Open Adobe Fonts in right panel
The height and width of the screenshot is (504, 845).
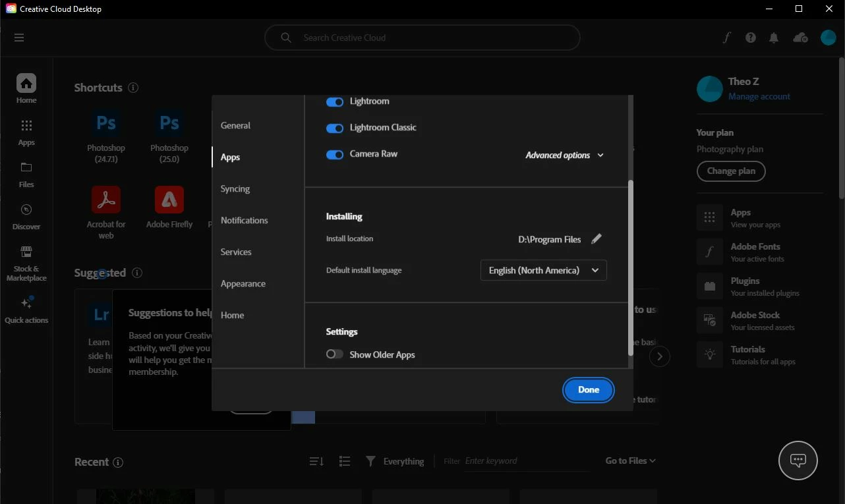(x=760, y=252)
